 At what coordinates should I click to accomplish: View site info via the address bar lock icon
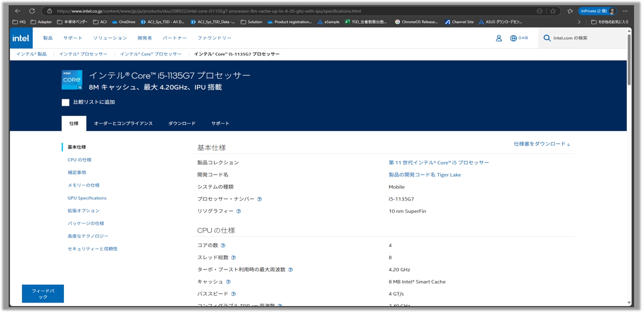pyautogui.click(x=50, y=11)
